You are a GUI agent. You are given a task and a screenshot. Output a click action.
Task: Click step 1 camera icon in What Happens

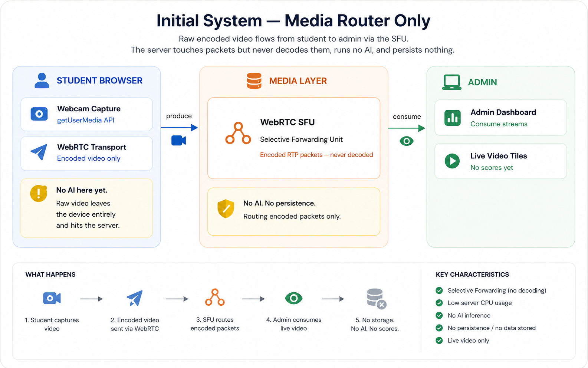click(x=52, y=298)
